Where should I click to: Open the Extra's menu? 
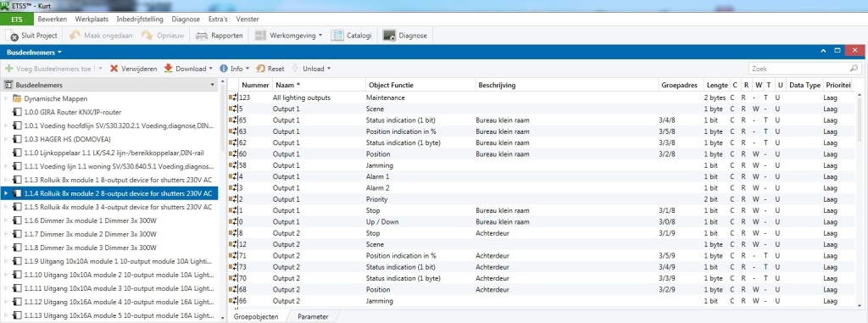[x=218, y=19]
